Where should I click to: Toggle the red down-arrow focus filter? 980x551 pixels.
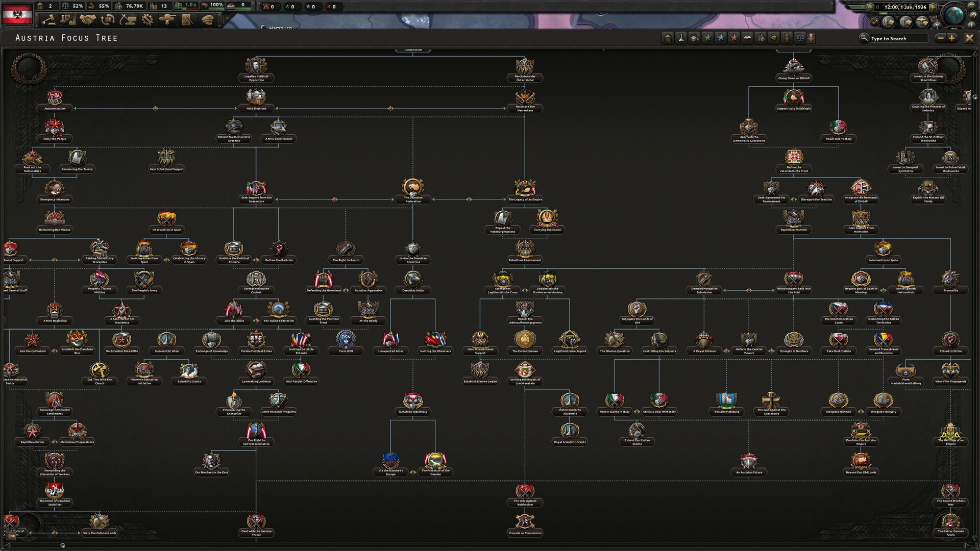[x=811, y=37]
